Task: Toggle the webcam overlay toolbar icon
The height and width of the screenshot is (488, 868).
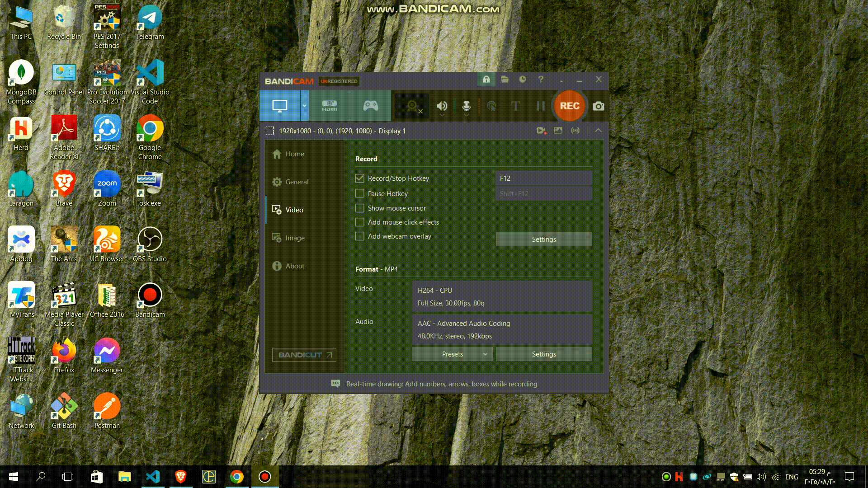Action: (x=412, y=106)
